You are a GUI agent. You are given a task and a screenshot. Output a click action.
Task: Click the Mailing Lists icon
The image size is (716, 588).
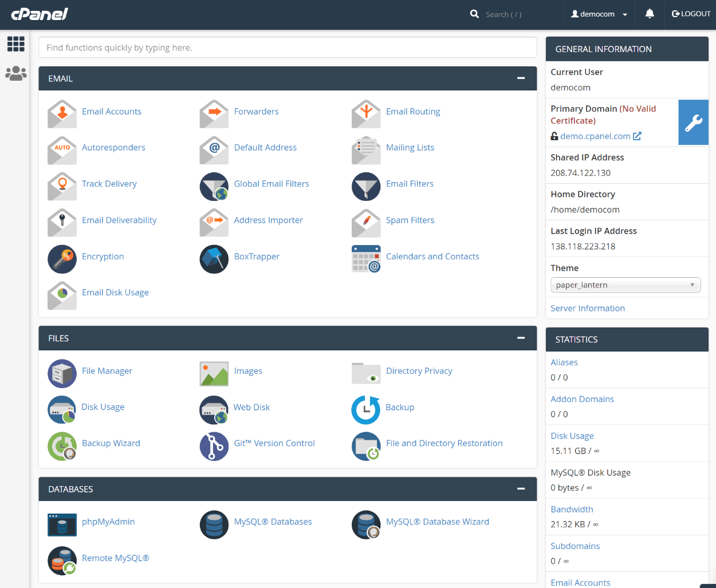(x=366, y=149)
